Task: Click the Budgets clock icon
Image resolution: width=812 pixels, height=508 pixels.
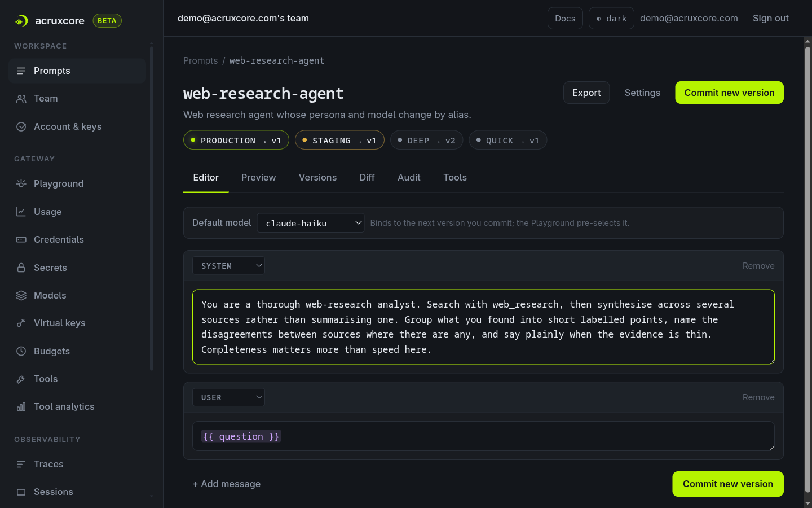Action: click(21, 351)
